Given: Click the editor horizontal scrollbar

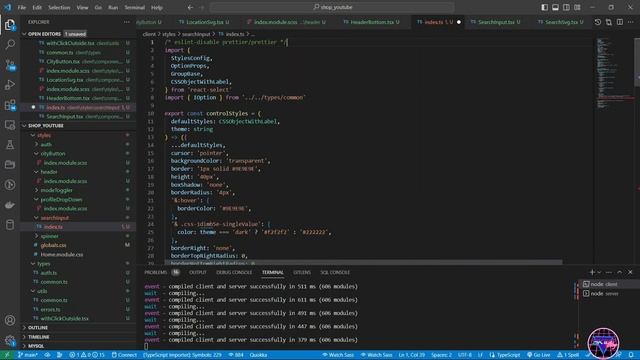Looking at the screenshot, I should click(x=363, y=262).
